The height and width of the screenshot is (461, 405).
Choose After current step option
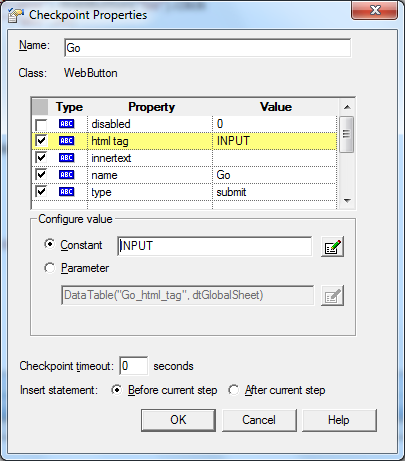[x=233, y=390]
